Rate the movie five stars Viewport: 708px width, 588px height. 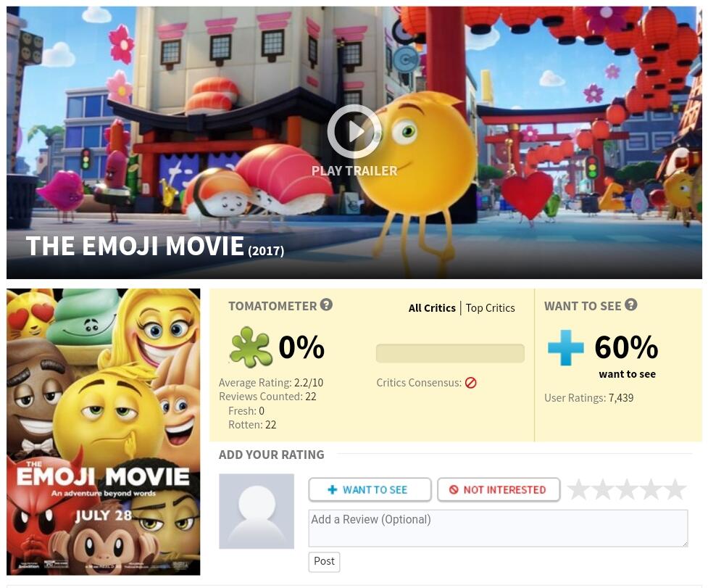coord(675,490)
